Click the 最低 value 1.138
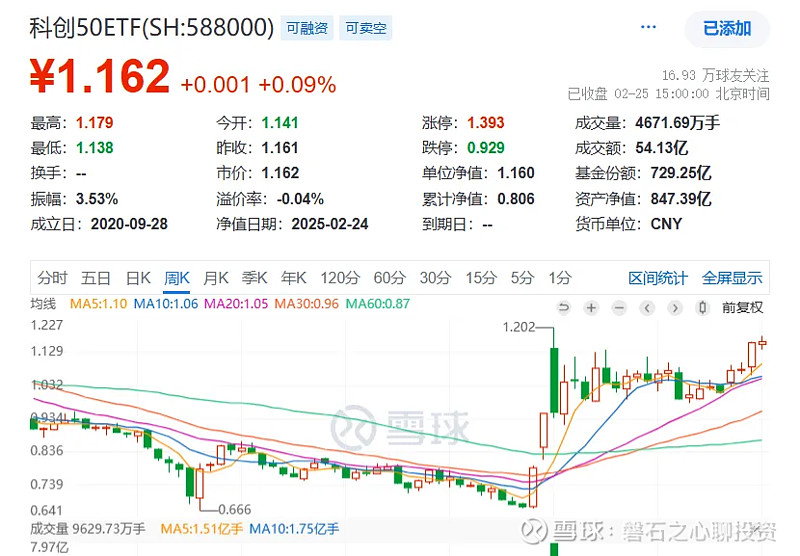This screenshot has width=800, height=556. click(x=94, y=148)
